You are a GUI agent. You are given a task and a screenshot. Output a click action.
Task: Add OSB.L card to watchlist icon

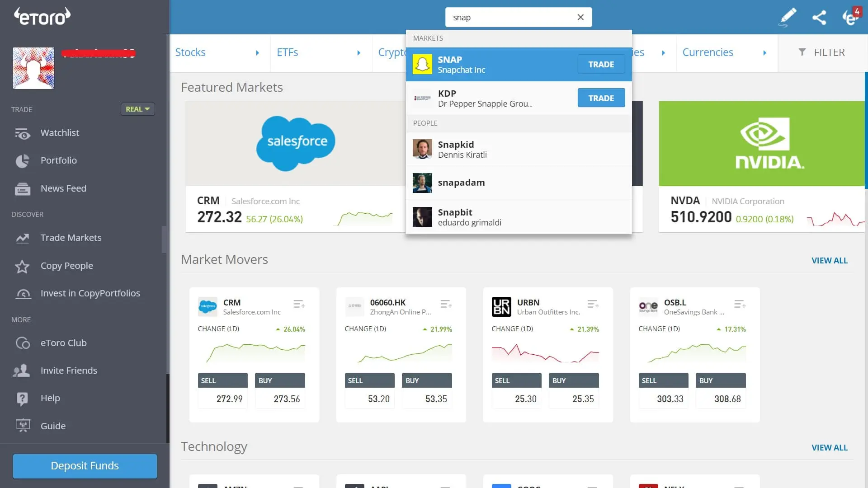(740, 304)
